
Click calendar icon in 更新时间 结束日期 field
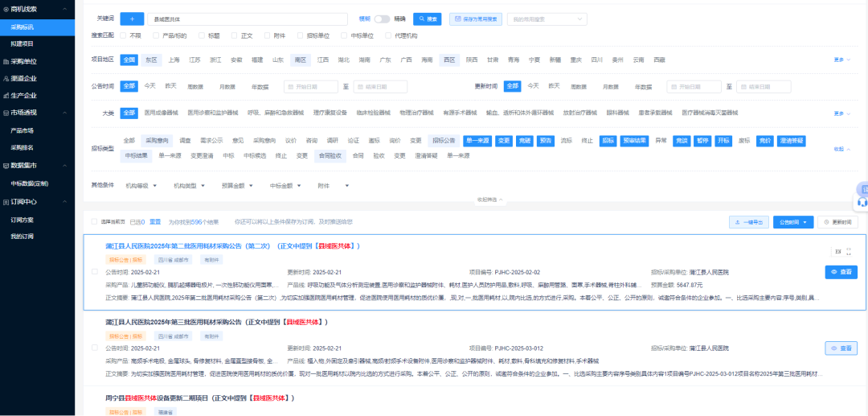click(744, 87)
